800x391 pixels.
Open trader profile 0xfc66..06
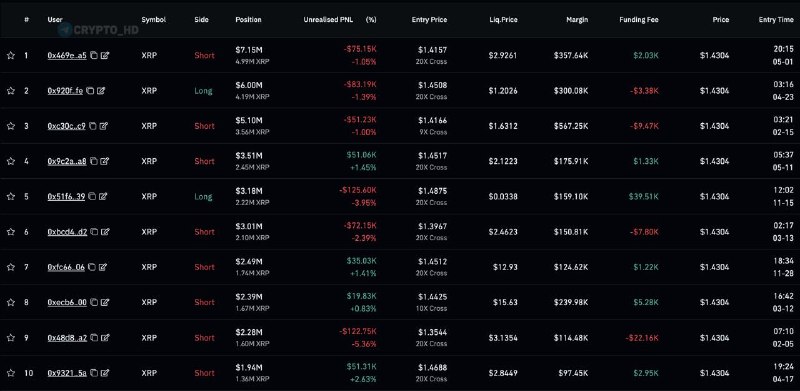pos(66,267)
